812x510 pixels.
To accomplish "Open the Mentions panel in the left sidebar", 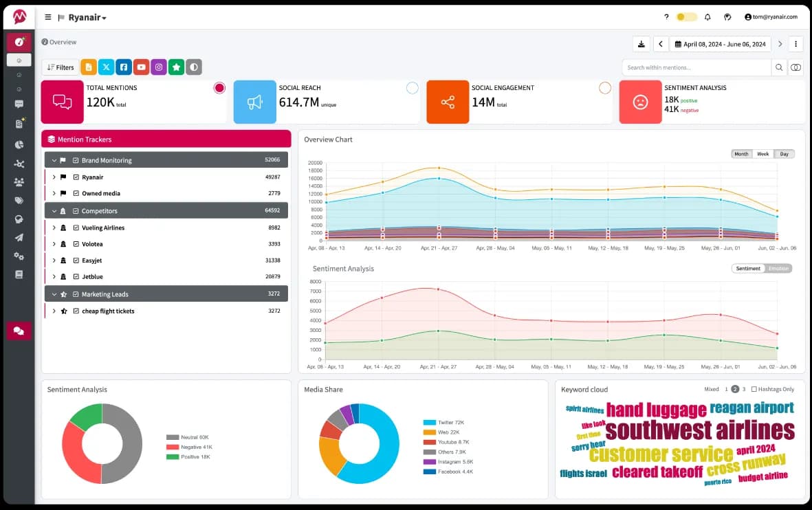I will (19, 103).
